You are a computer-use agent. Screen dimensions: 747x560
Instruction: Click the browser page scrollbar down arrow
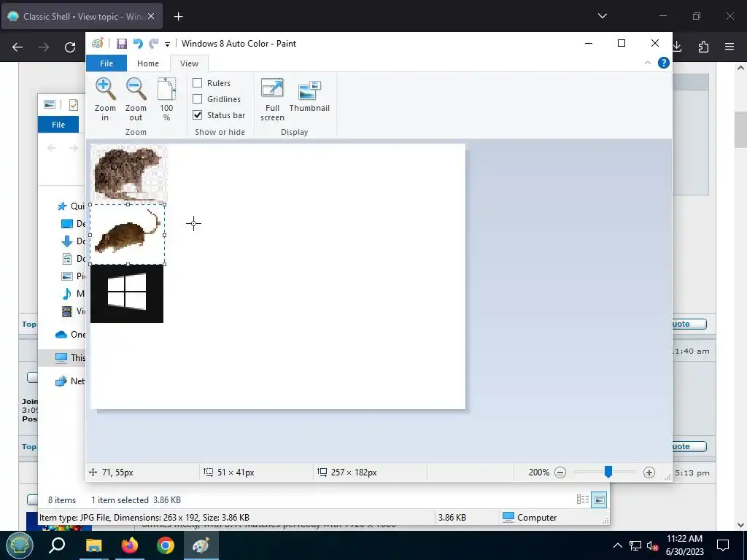pos(740,525)
